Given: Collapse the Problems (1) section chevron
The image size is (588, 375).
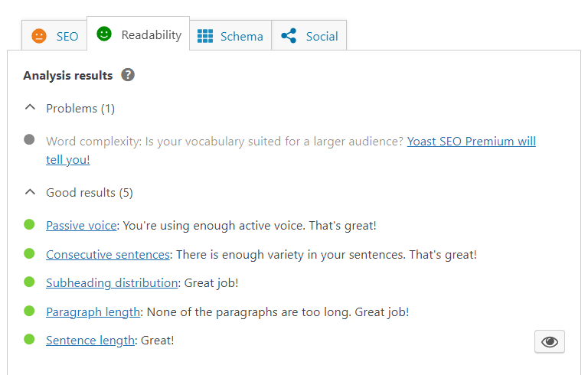Looking at the screenshot, I should click(30, 108).
